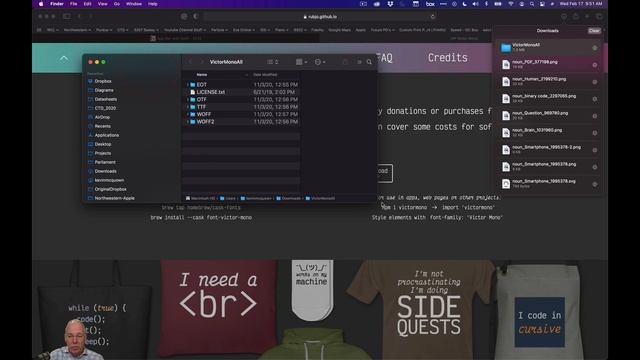The width and height of the screenshot is (640, 360).
Task: Open the Edit menu
Action: [87, 4]
